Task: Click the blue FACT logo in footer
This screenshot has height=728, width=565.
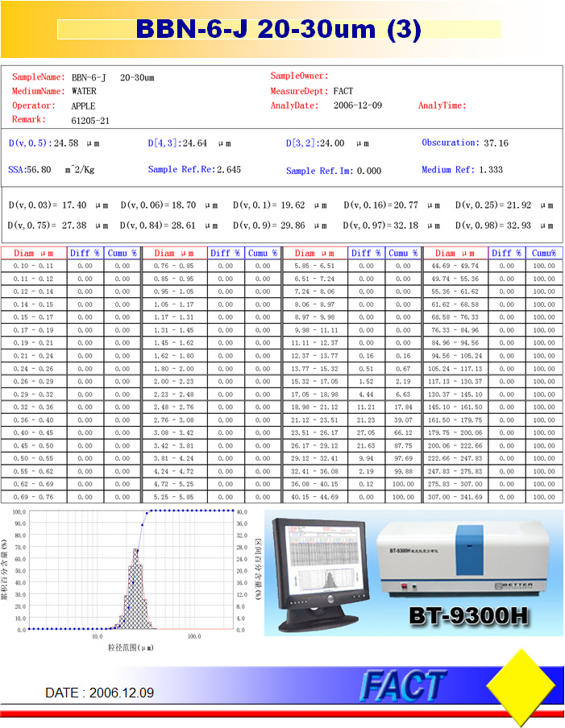Action: [402, 685]
